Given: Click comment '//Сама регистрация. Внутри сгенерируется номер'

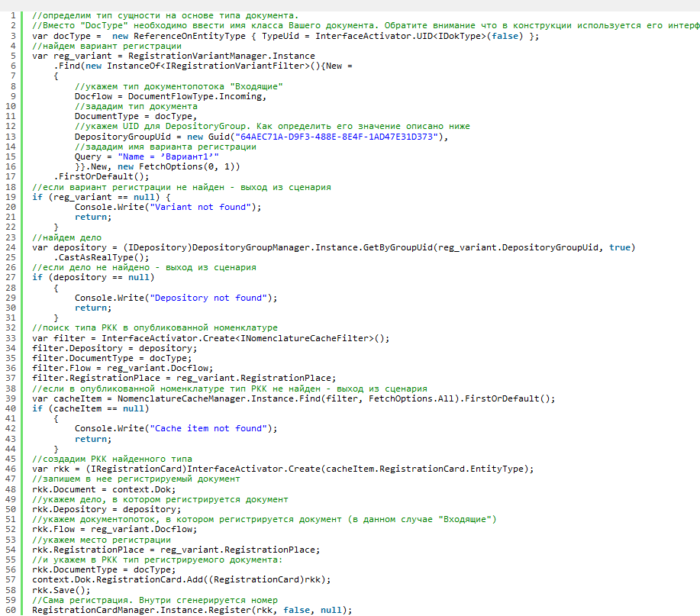Looking at the screenshot, I should [x=155, y=601].
